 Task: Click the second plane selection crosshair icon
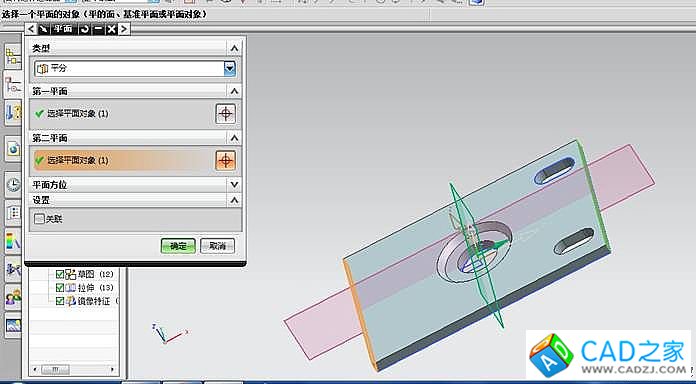(x=225, y=160)
